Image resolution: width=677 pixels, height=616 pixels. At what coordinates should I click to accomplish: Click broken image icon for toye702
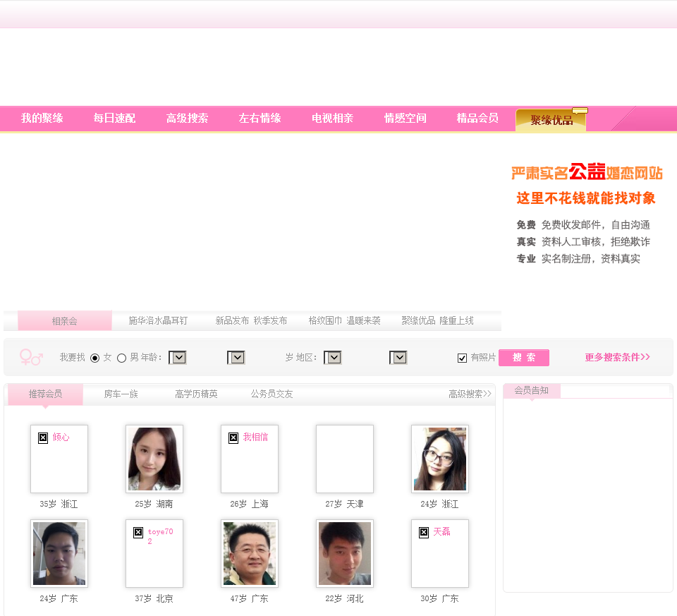tap(138, 533)
